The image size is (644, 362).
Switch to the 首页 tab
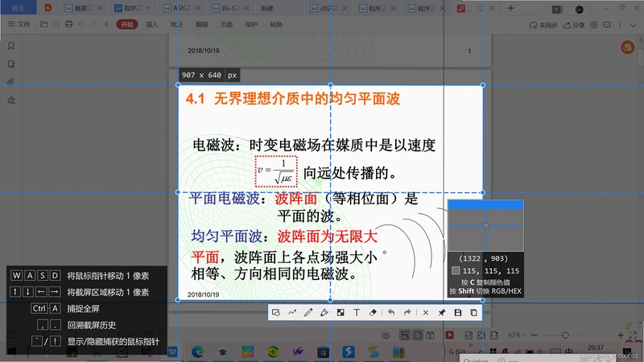tap(18, 8)
